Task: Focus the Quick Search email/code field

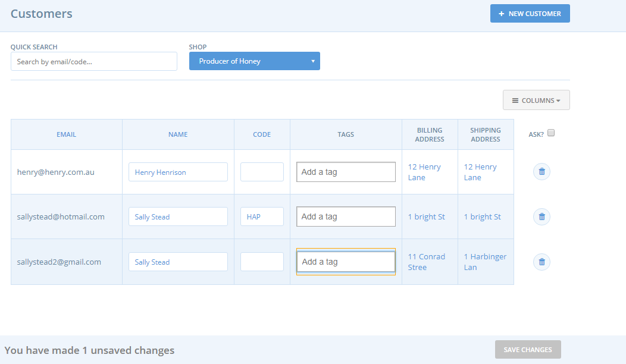Action: click(94, 61)
